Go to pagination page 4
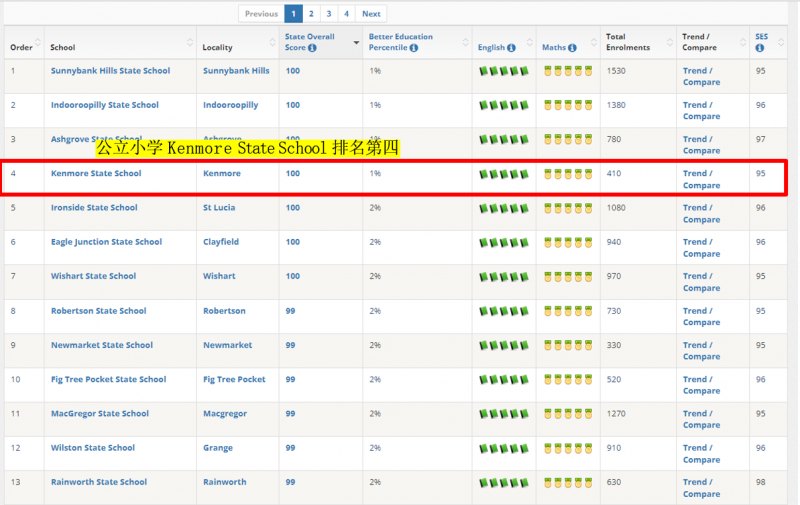This screenshot has height=505, width=800. point(346,14)
